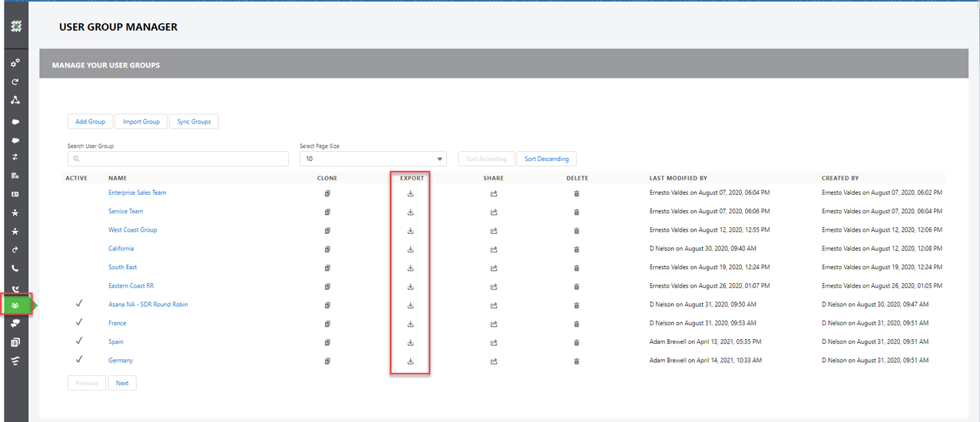Click the NAME column header
Image resolution: width=980 pixels, height=422 pixels.
click(x=117, y=178)
